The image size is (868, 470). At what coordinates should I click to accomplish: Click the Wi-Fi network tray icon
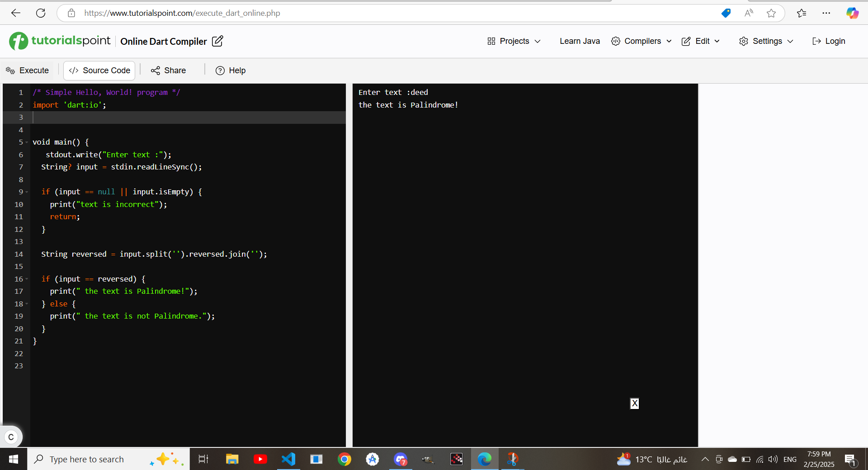[x=760, y=459]
